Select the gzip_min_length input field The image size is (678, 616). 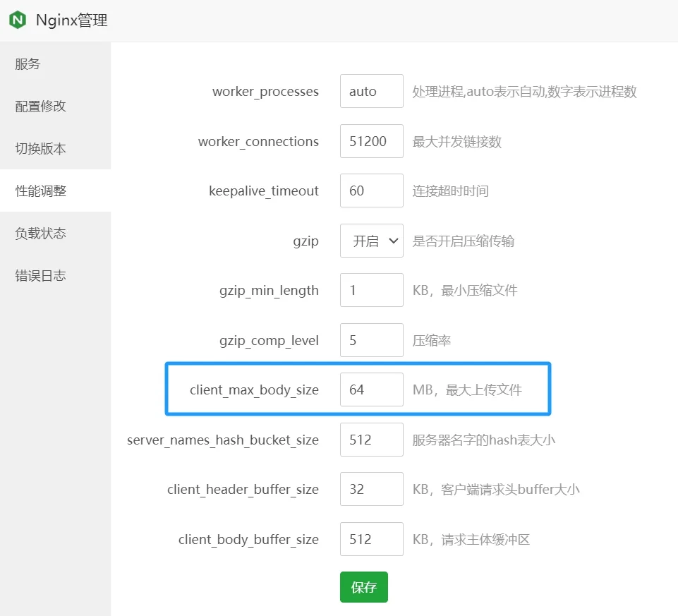point(371,291)
